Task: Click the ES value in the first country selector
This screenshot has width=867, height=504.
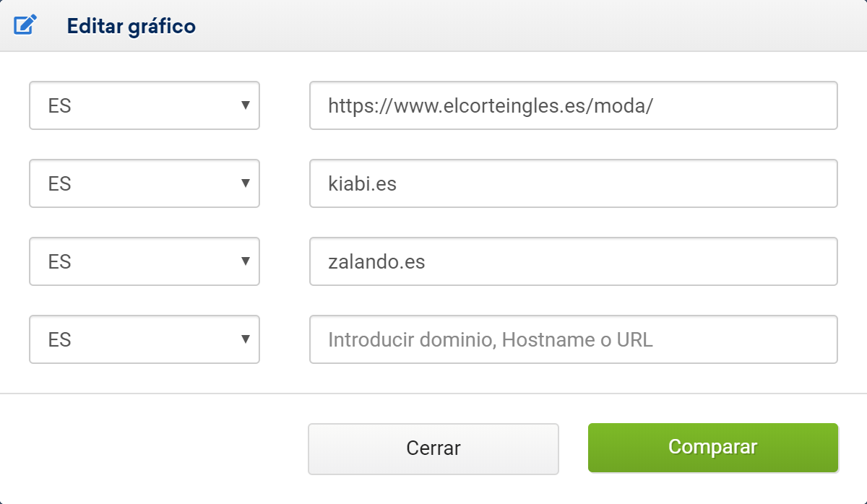Action: 60,106
